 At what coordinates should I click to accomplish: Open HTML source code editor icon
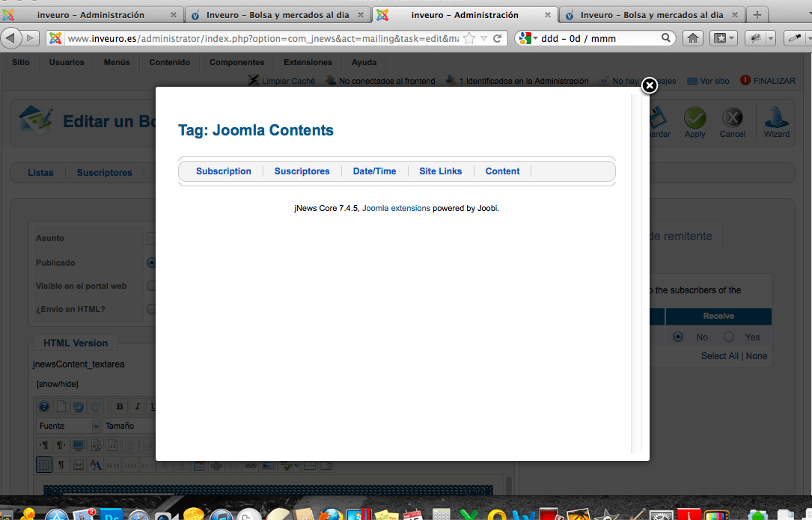(113, 445)
